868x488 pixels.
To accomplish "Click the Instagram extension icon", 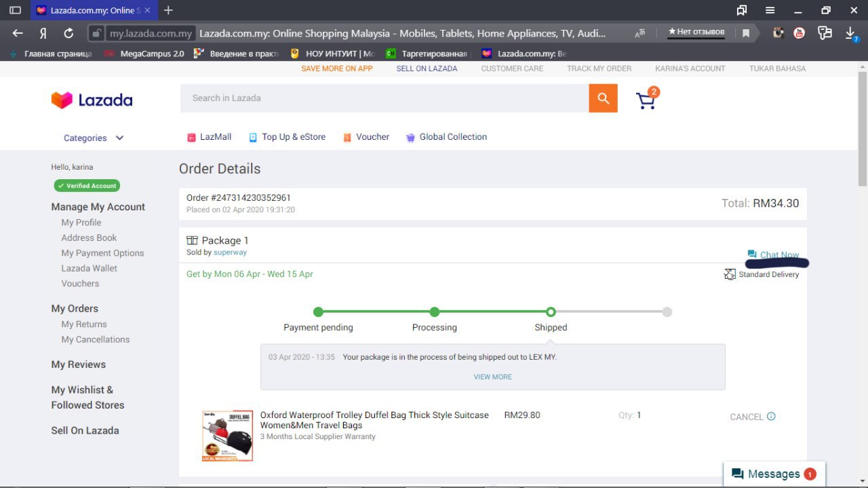I will (778, 33).
